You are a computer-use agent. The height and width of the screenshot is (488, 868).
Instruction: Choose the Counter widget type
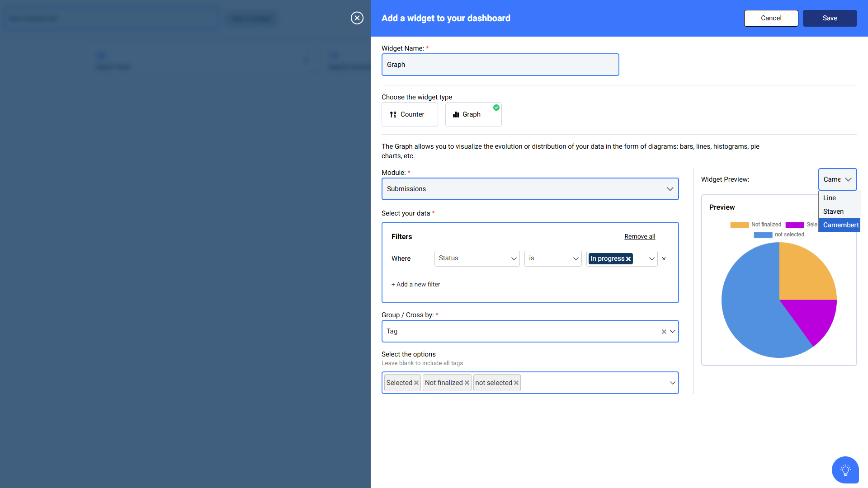(x=409, y=114)
